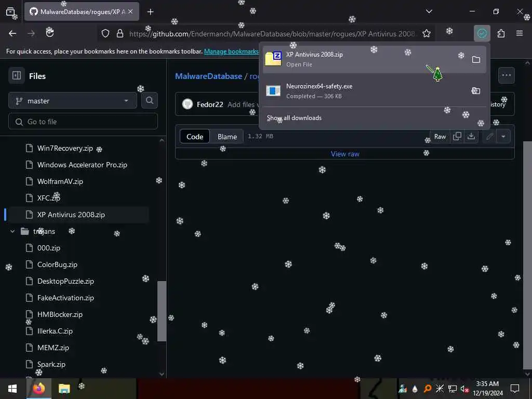The image size is (532, 399).
Task: Click the file tree search icon
Action: click(x=150, y=100)
